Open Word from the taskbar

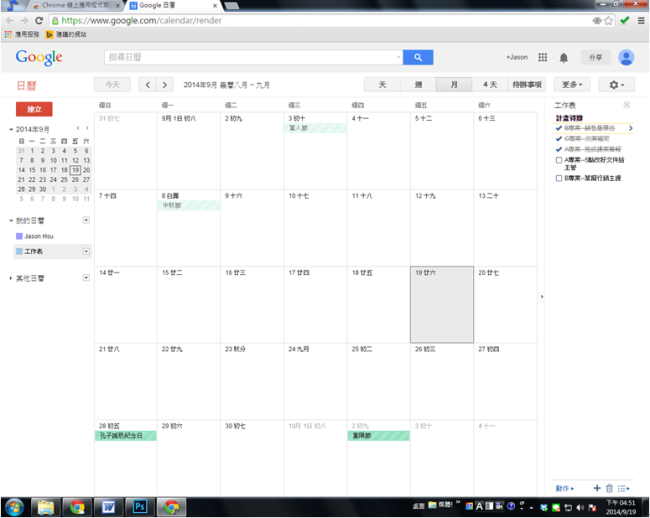point(108,507)
